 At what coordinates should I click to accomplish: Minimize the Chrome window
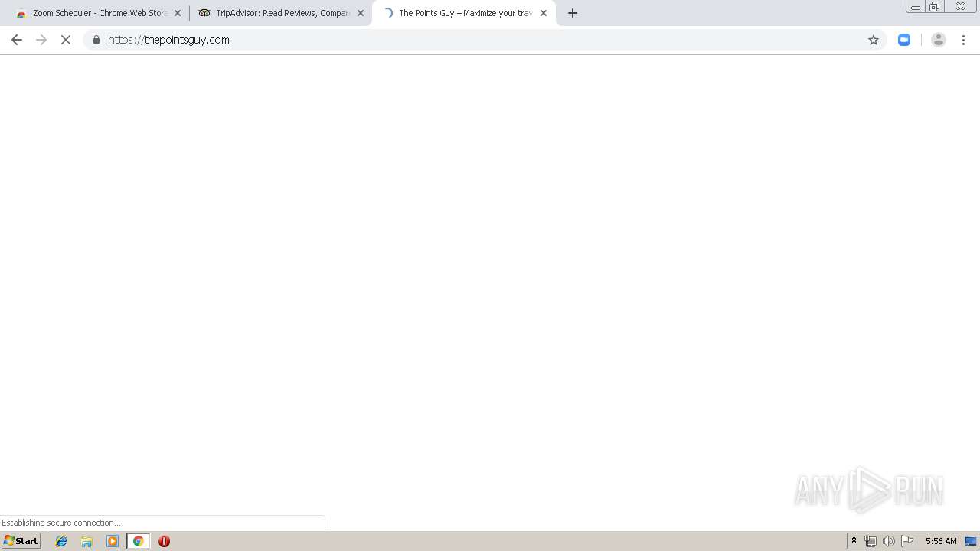coord(916,7)
